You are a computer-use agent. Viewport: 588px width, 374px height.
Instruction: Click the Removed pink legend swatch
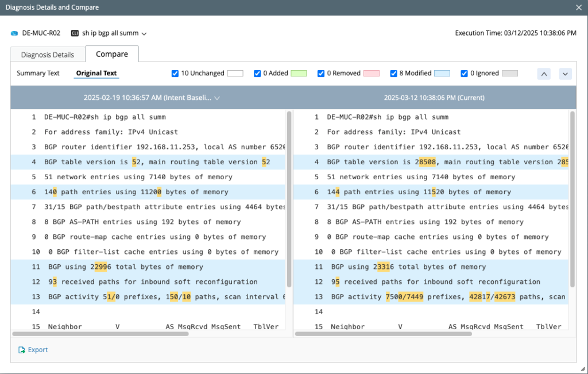coord(373,73)
